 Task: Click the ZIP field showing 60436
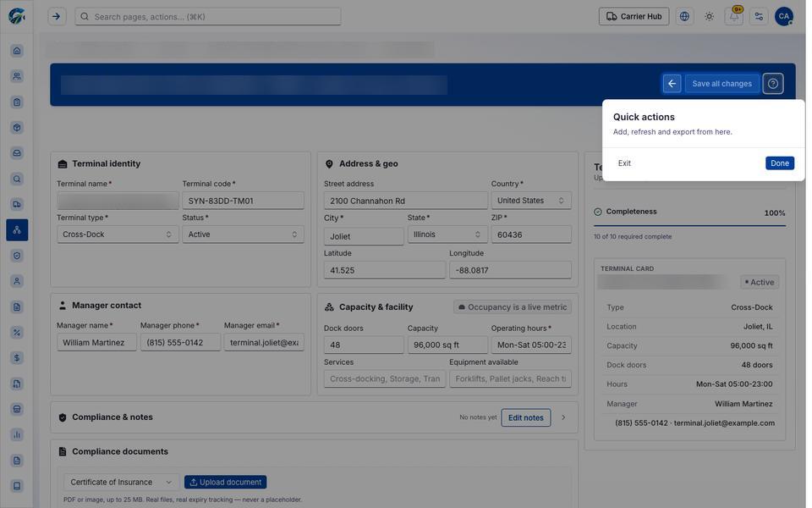click(x=531, y=235)
